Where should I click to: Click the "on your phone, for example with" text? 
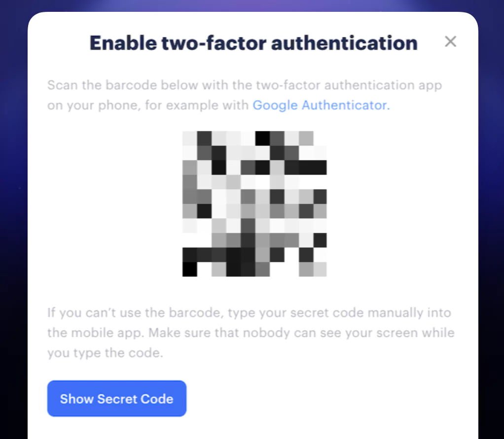(148, 105)
